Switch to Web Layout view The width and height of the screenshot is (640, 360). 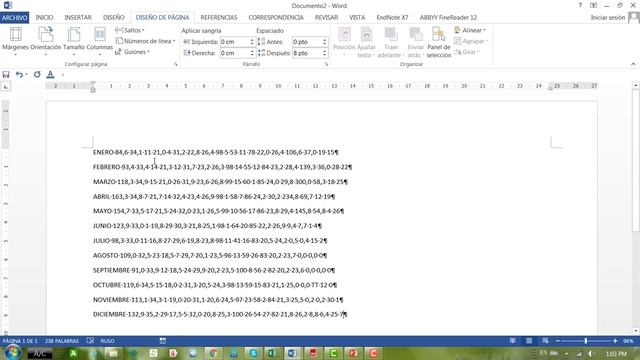click(545, 340)
